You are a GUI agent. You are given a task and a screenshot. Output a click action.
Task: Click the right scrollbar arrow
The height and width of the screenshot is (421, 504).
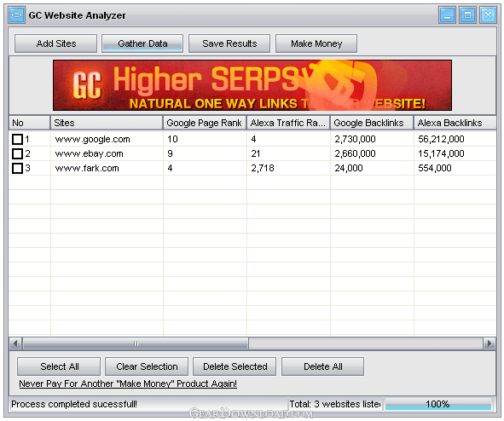490,343
